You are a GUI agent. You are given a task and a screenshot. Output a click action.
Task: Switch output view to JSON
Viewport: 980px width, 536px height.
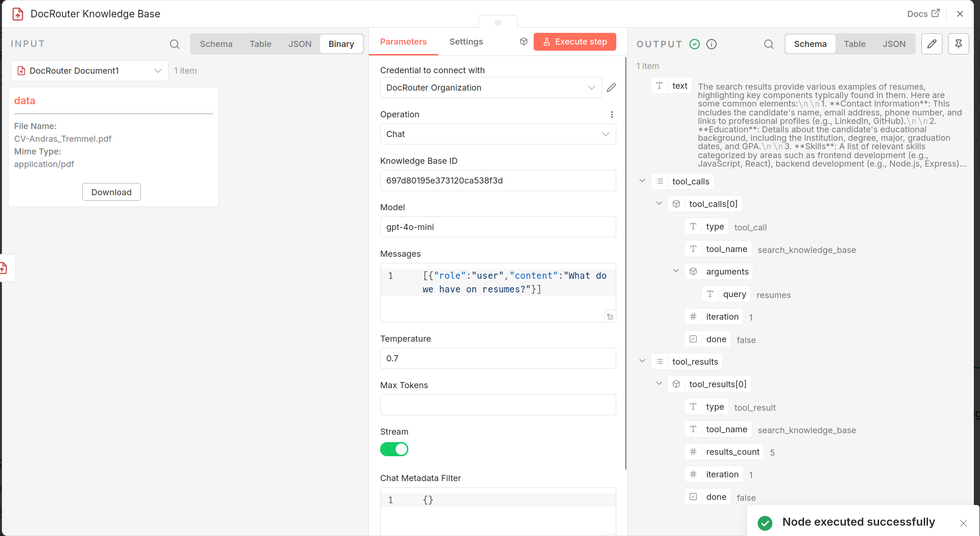[894, 44]
